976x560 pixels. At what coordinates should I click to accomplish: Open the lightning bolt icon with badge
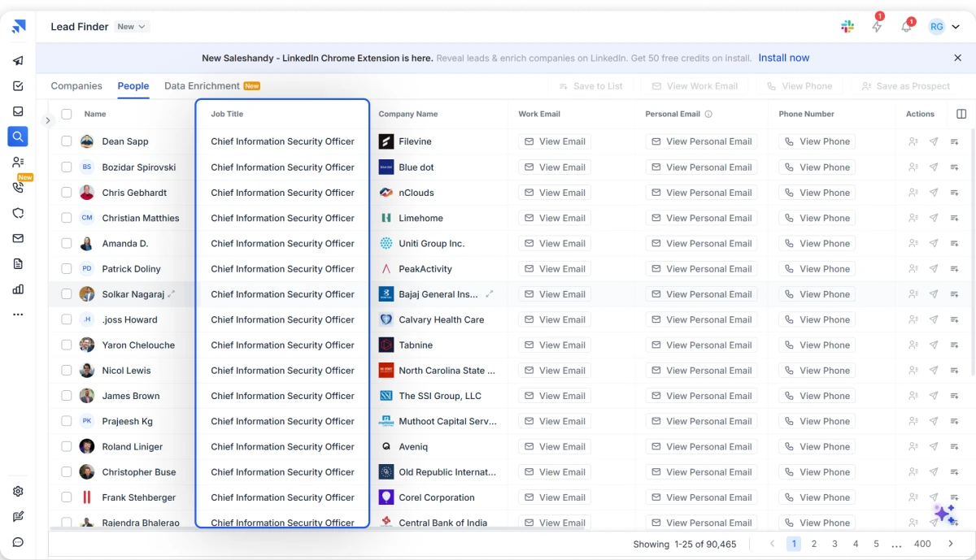point(877,27)
